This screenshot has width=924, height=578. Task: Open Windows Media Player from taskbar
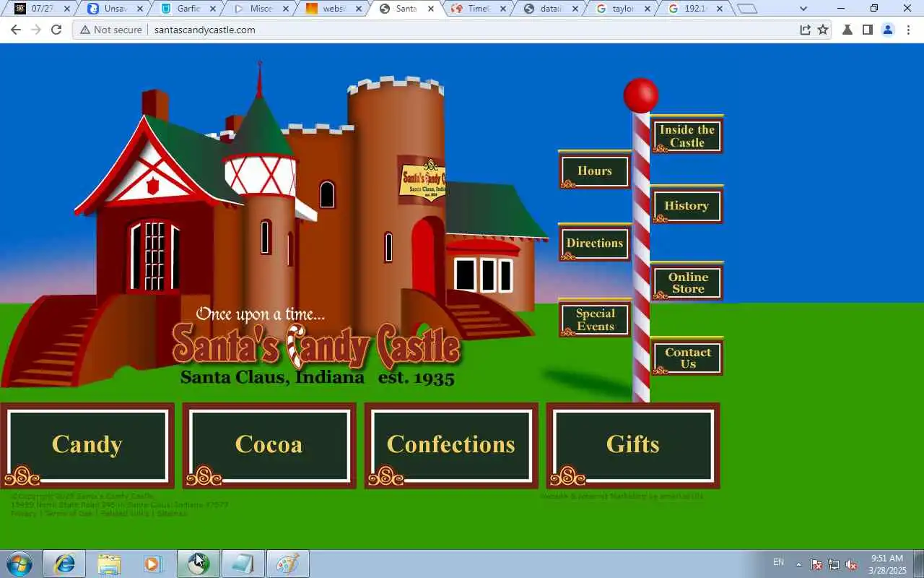pyautogui.click(x=153, y=564)
